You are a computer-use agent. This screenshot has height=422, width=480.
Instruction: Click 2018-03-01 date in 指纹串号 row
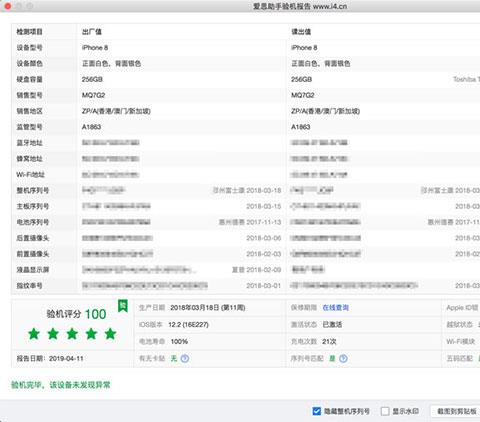pos(264,286)
